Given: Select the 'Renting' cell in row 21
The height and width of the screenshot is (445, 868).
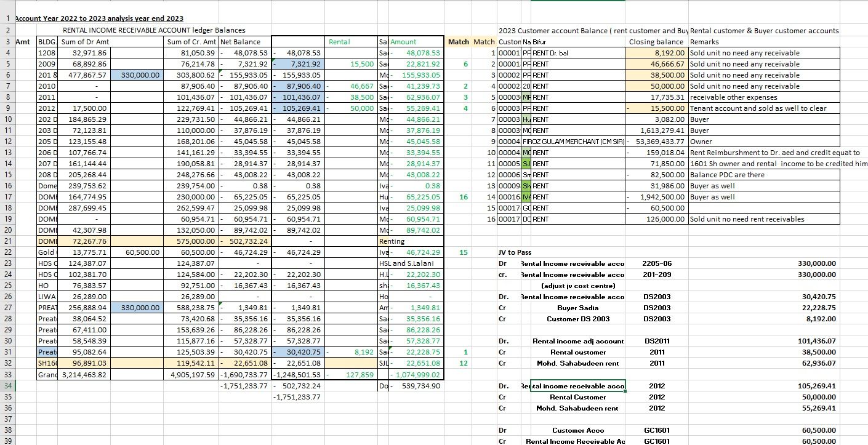Looking at the screenshot, I should 392,241.
